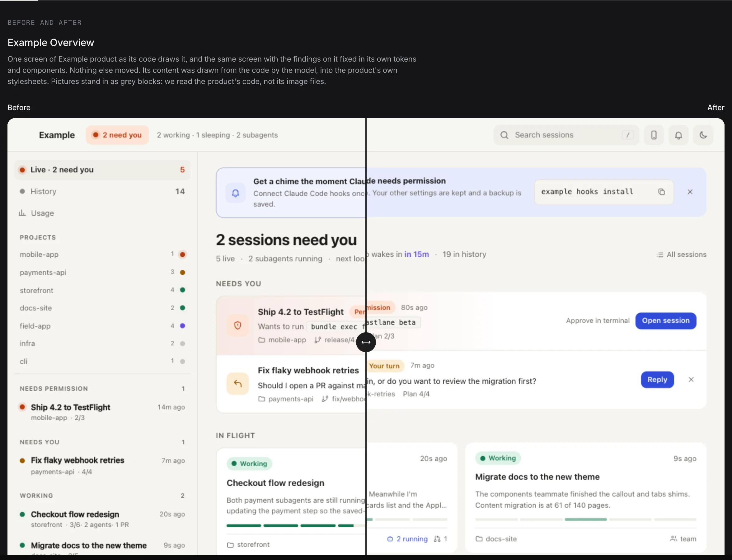Viewport: 732px width, 560px height.
Task: Click the "2 need you" header pill
Action: [x=117, y=135]
